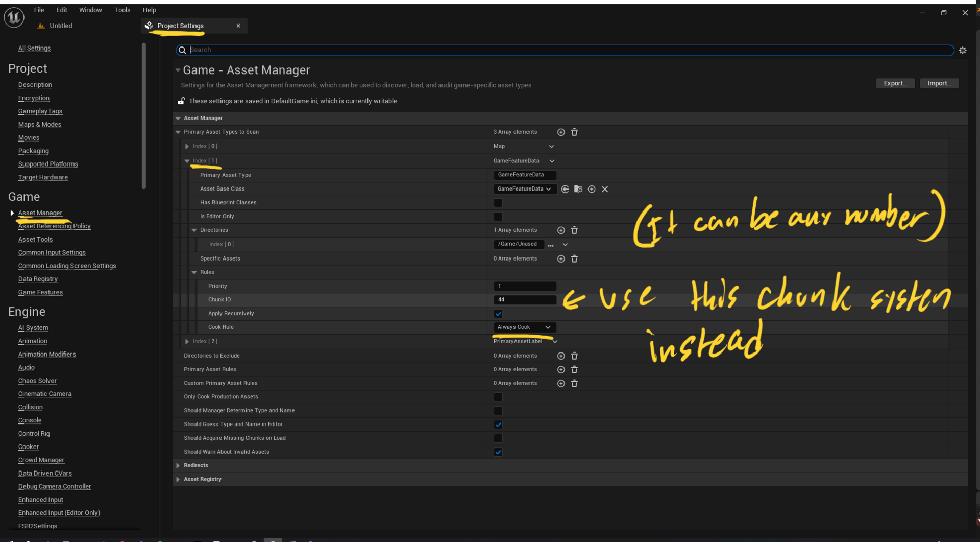This screenshot has height=542, width=980.
Task: Expand Index [0] Map entry
Action: pyautogui.click(x=187, y=147)
